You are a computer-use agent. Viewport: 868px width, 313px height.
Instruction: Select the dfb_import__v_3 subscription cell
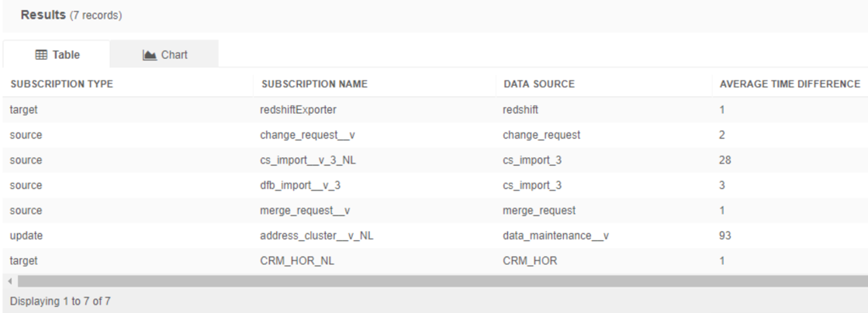point(300,185)
